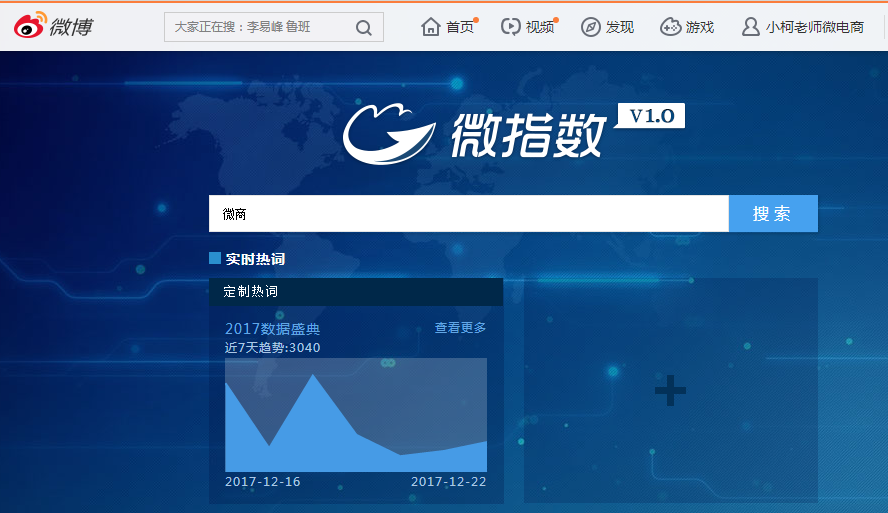Focus the 微指数 keyword search field

point(468,214)
